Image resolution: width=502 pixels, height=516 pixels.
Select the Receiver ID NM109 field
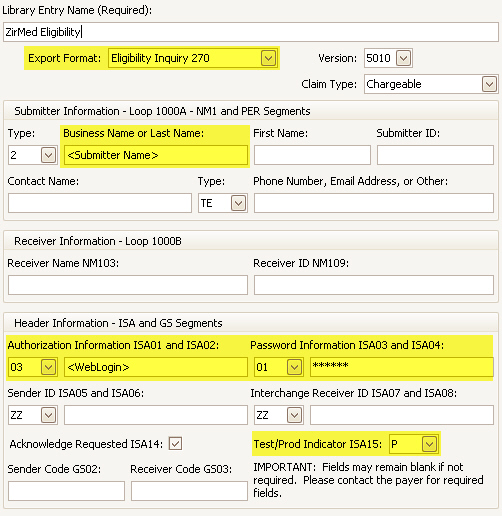[x=374, y=285]
